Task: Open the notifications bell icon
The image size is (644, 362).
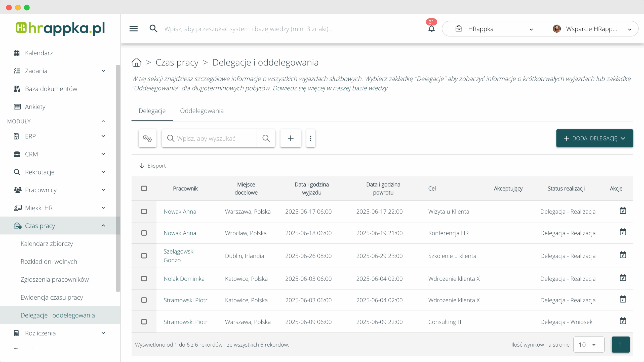Action: 431,29
